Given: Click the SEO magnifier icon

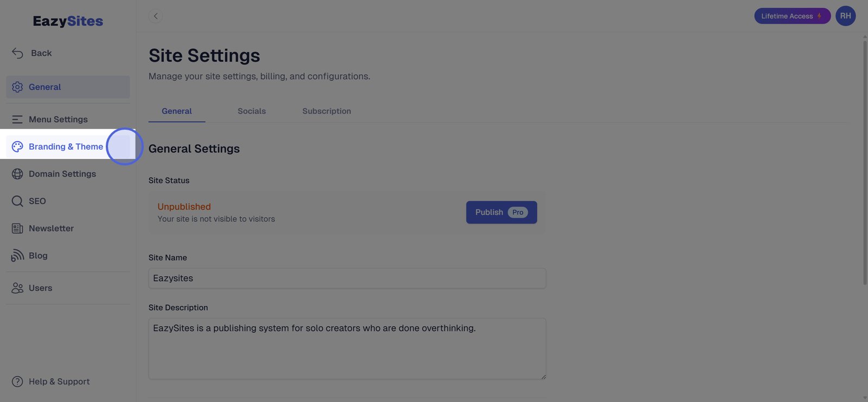Looking at the screenshot, I should (17, 201).
